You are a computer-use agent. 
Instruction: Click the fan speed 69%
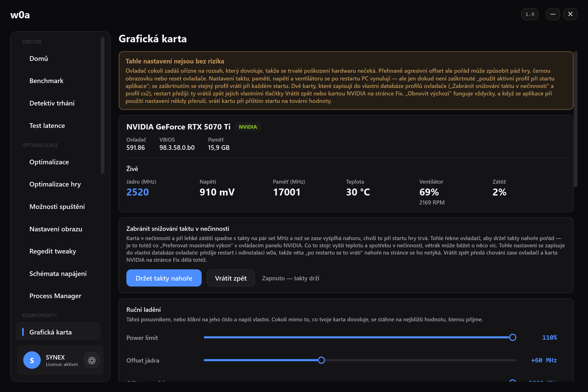click(429, 192)
